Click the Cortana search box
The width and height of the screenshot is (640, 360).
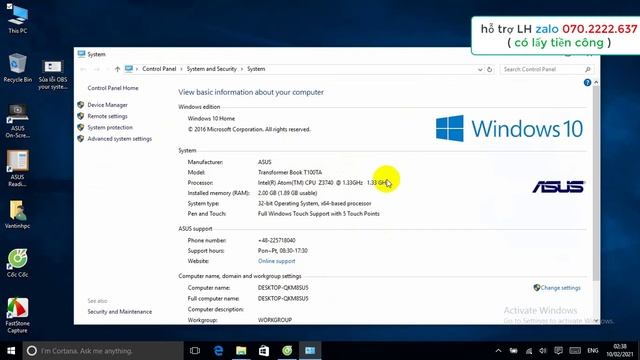click(x=103, y=351)
